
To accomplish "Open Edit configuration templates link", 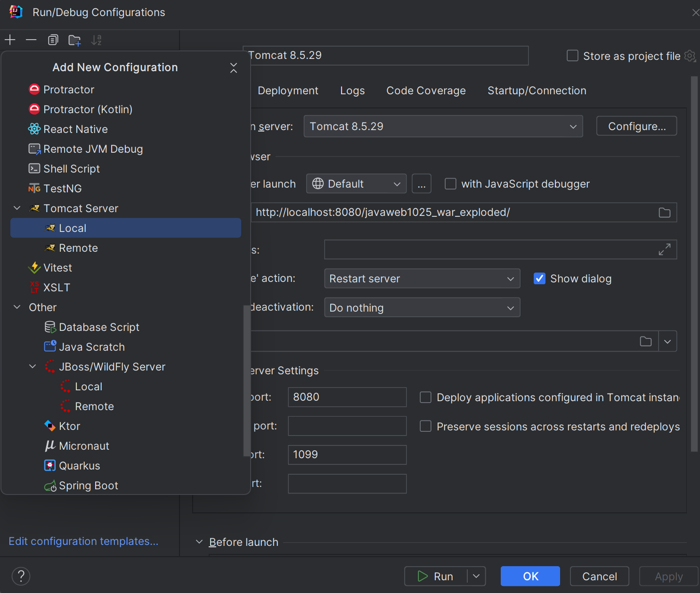I will pos(83,541).
